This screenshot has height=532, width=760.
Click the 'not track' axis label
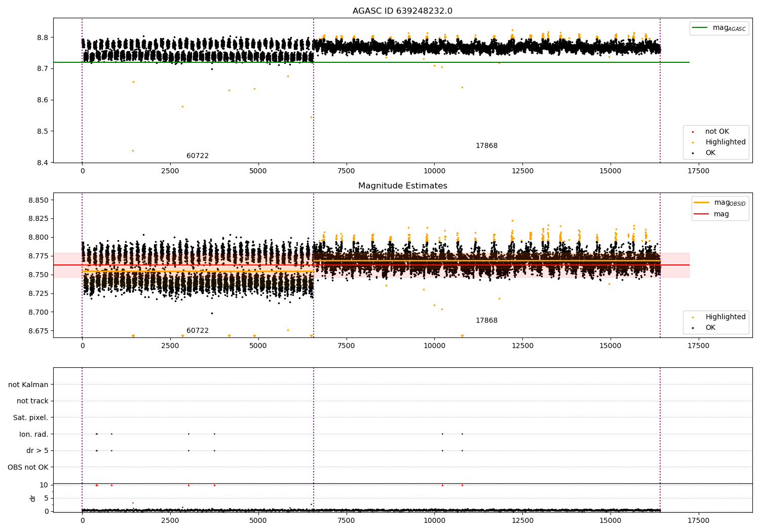point(32,401)
